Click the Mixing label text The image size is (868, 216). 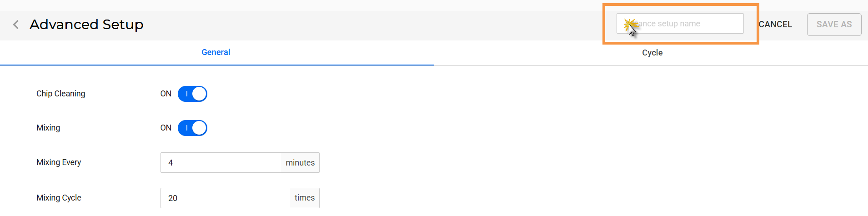[48, 128]
